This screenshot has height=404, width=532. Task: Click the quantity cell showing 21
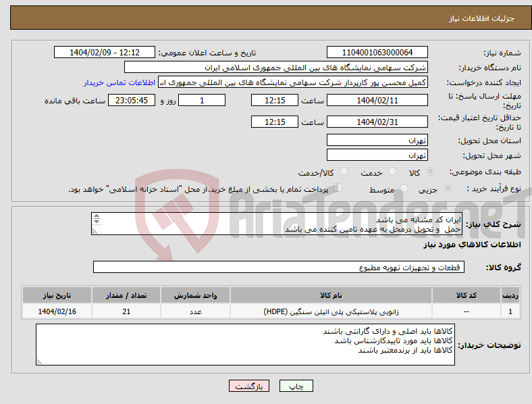[x=126, y=311]
